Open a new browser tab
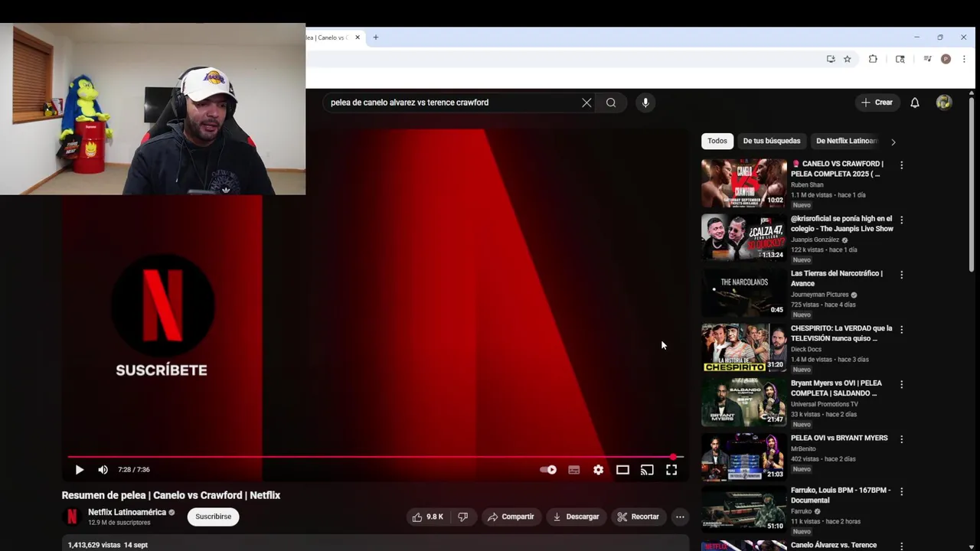 coord(375,37)
